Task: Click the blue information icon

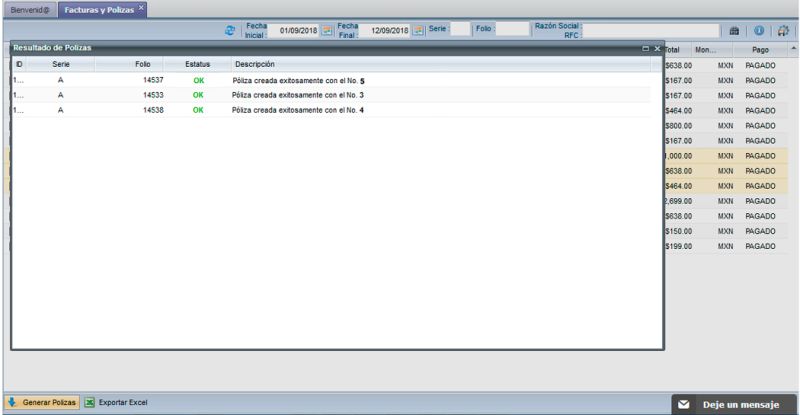Action: (759, 31)
